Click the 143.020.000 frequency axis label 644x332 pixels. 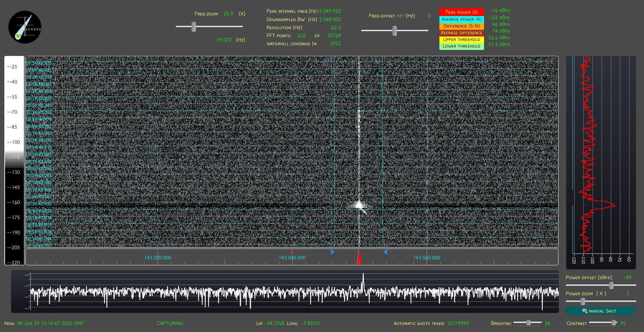tap(158, 258)
